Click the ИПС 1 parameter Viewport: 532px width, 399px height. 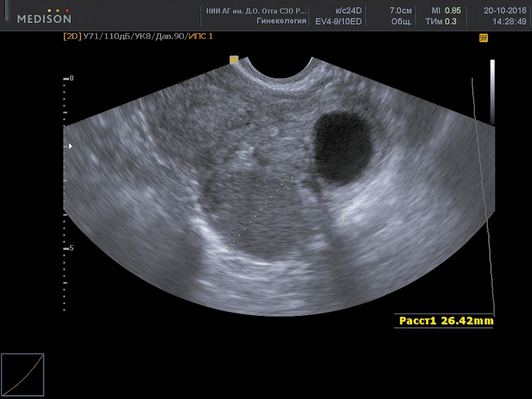click(x=200, y=36)
